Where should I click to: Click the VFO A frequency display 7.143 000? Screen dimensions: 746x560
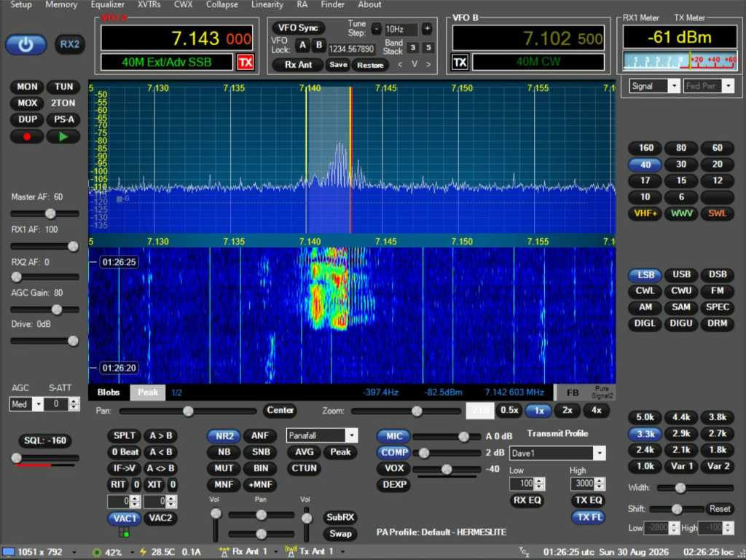176,39
